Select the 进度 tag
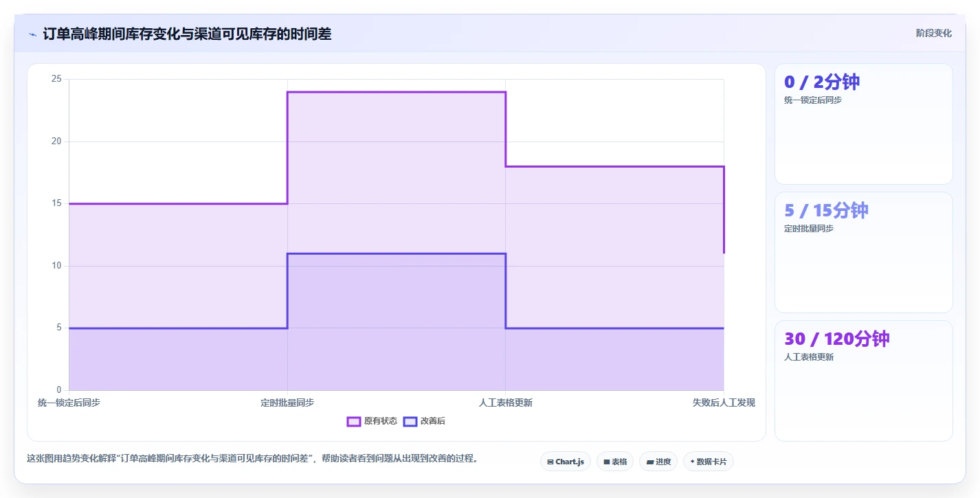The height and width of the screenshot is (498, 980). 658,462
